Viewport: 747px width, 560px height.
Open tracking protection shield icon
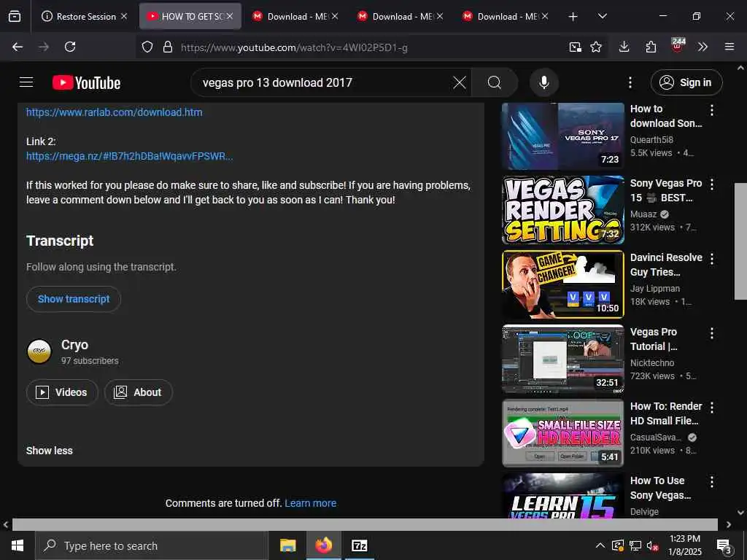point(147,47)
